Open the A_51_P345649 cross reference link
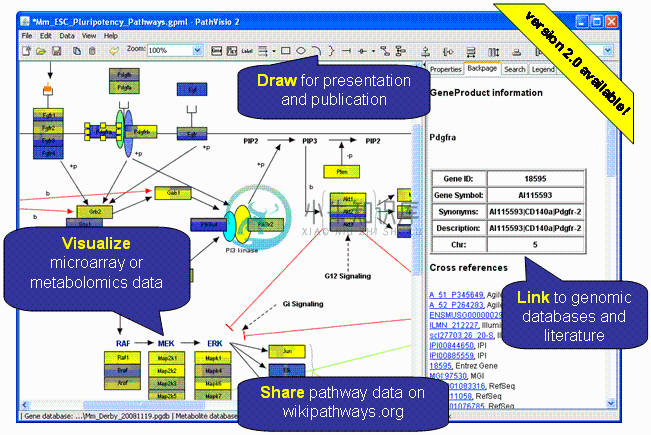This screenshot has height=435, width=651. point(458,294)
